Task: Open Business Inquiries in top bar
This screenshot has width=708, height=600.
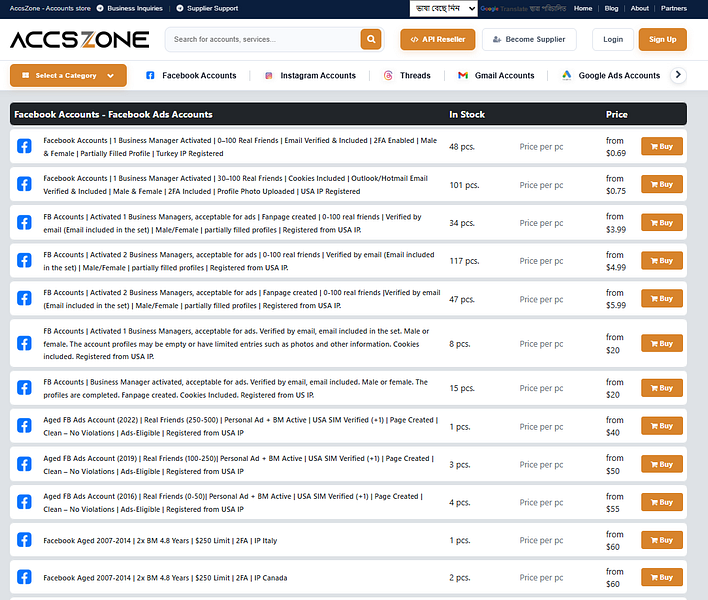Action: [x=130, y=8]
